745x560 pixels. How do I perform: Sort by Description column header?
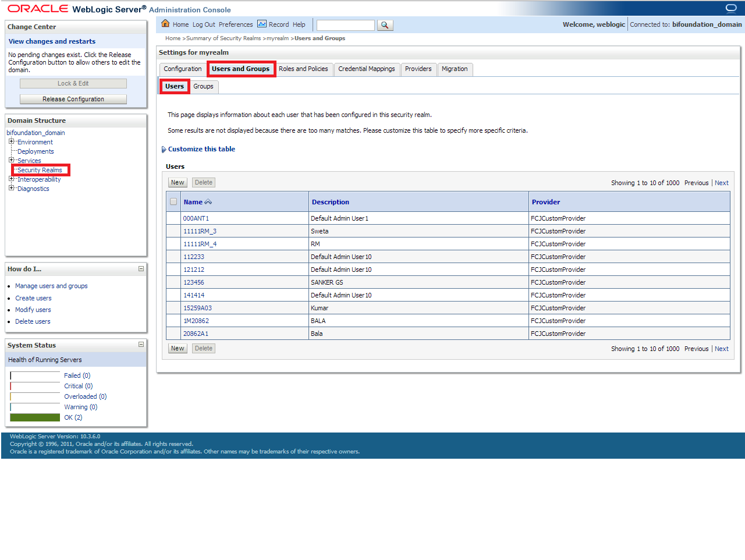coord(331,202)
